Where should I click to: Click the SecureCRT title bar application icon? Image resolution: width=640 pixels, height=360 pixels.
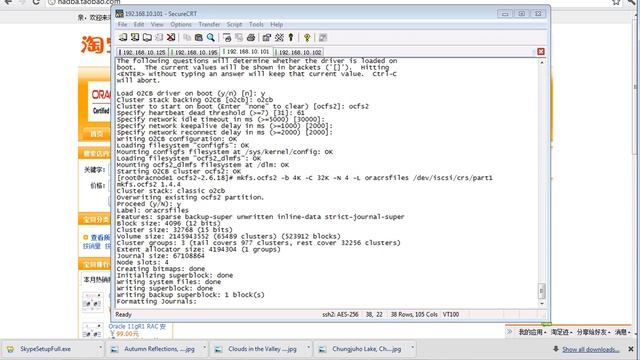[119, 13]
